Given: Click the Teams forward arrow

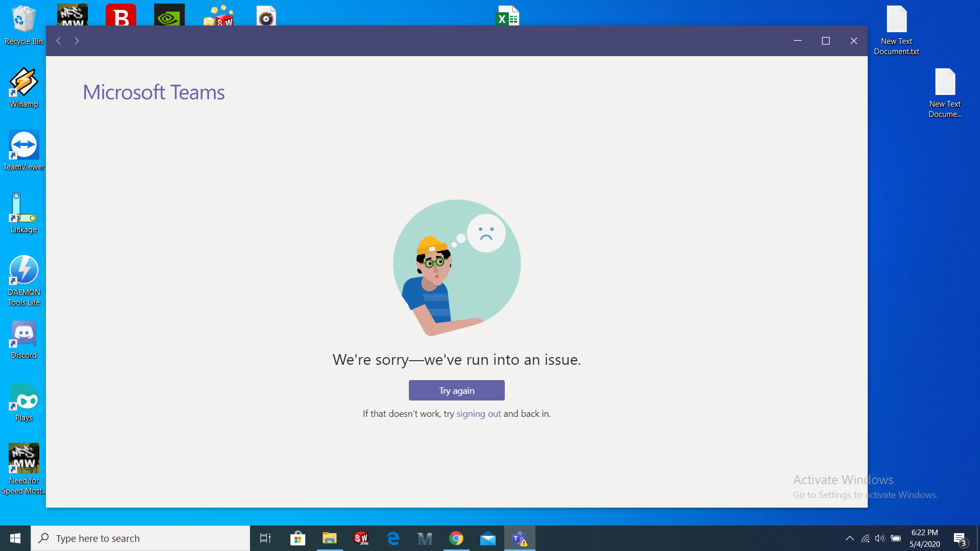Looking at the screenshot, I should coord(77,41).
